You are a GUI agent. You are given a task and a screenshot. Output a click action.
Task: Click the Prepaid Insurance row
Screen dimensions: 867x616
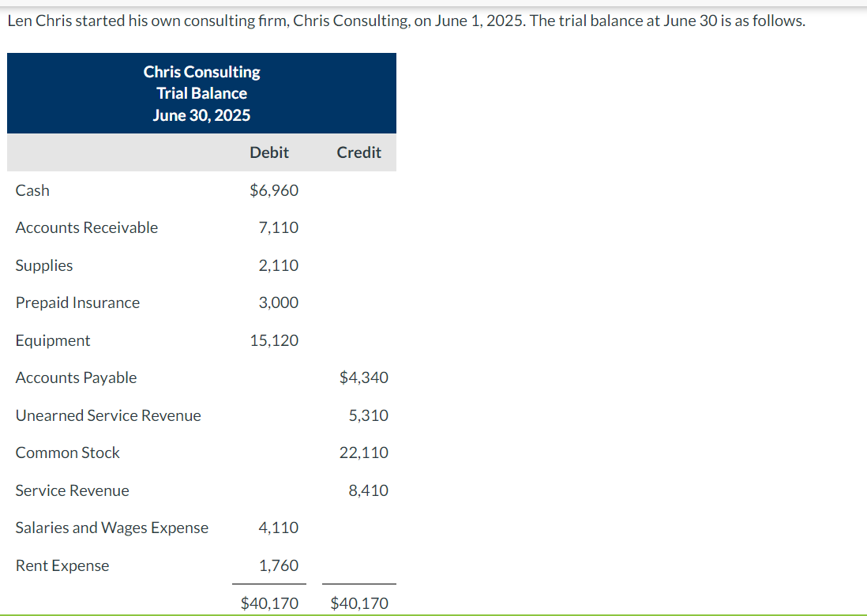point(77,302)
